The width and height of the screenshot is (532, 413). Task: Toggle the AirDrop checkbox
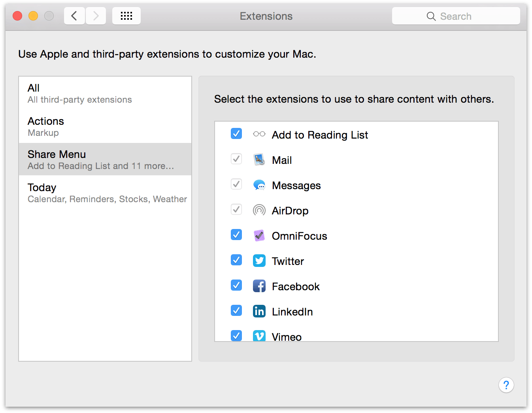coord(236,210)
